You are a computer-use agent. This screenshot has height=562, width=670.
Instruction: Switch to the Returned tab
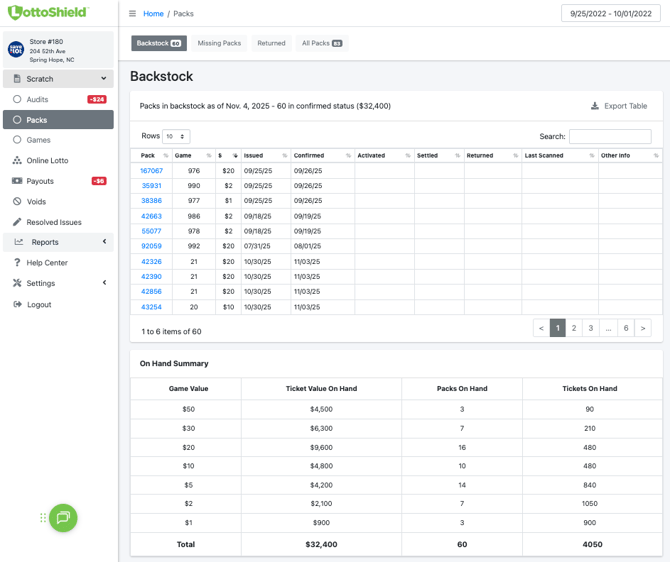click(271, 43)
